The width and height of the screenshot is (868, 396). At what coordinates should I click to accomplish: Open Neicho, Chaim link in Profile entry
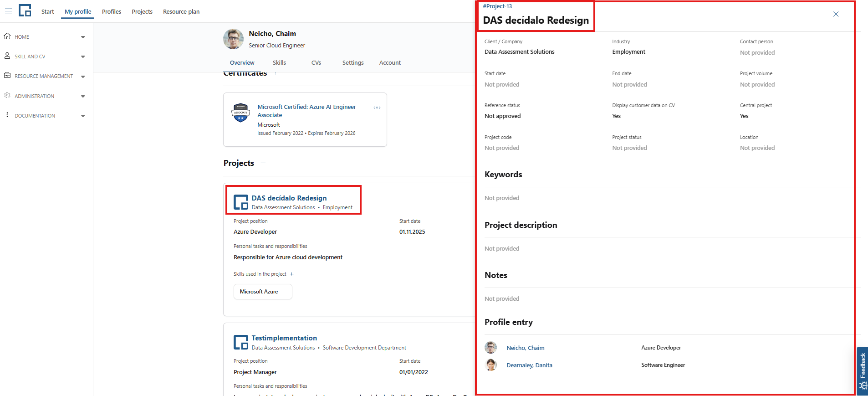pyautogui.click(x=526, y=348)
